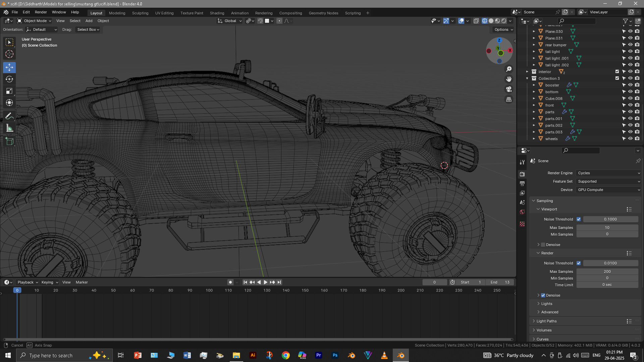Open the File menu

[15, 12]
